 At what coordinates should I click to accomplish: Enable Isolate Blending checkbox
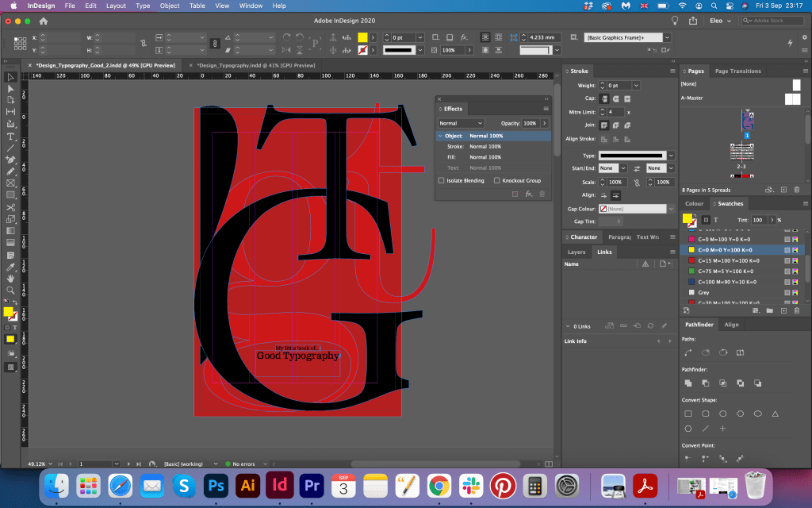click(x=442, y=181)
